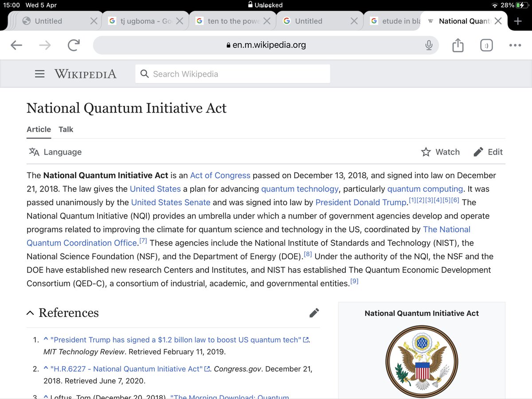Jump to citation [1]
Screen dimensions: 532x399
click(x=412, y=201)
